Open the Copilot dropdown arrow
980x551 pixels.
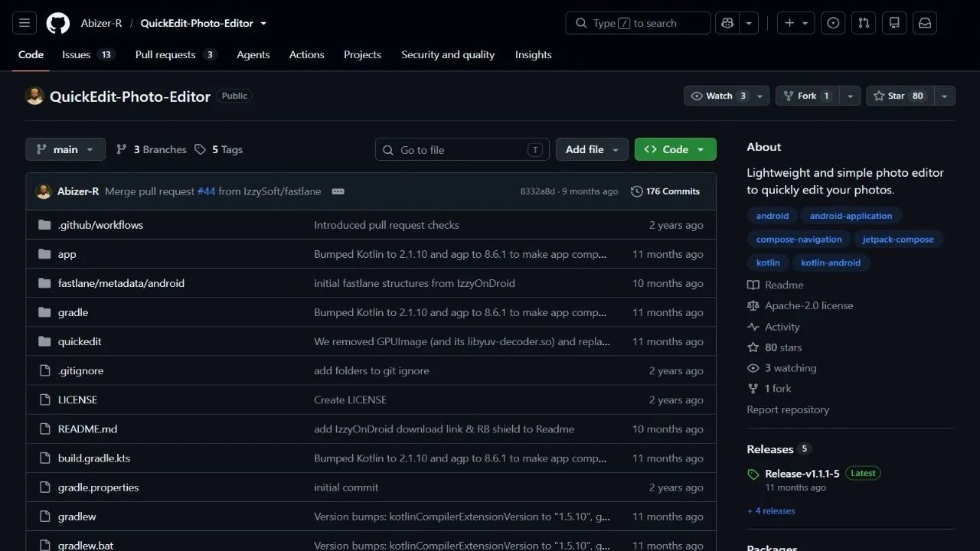(x=749, y=23)
